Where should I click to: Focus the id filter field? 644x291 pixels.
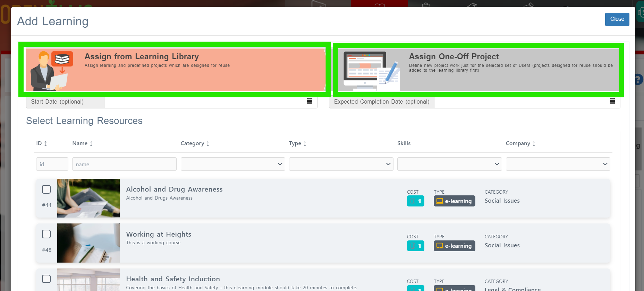point(52,164)
